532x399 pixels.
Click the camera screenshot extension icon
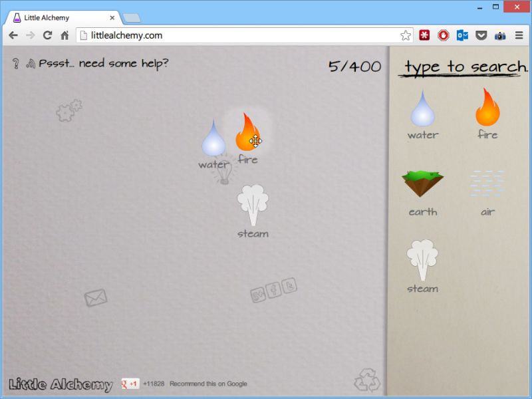tap(500, 36)
